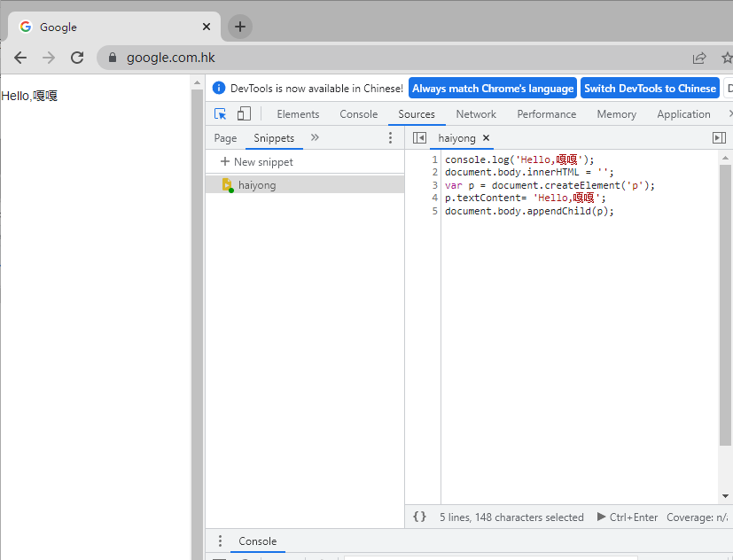
Task: Go back with the browser back arrow
Action: click(x=20, y=58)
